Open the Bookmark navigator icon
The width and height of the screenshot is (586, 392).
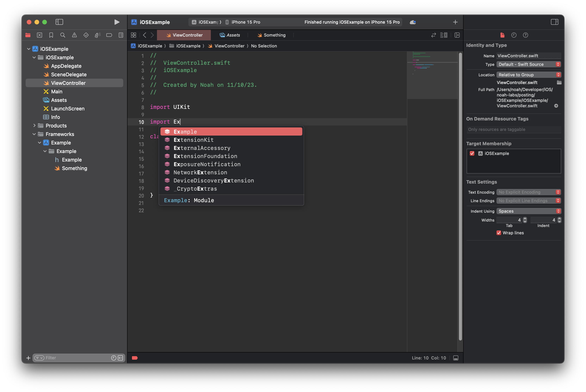pos(51,35)
